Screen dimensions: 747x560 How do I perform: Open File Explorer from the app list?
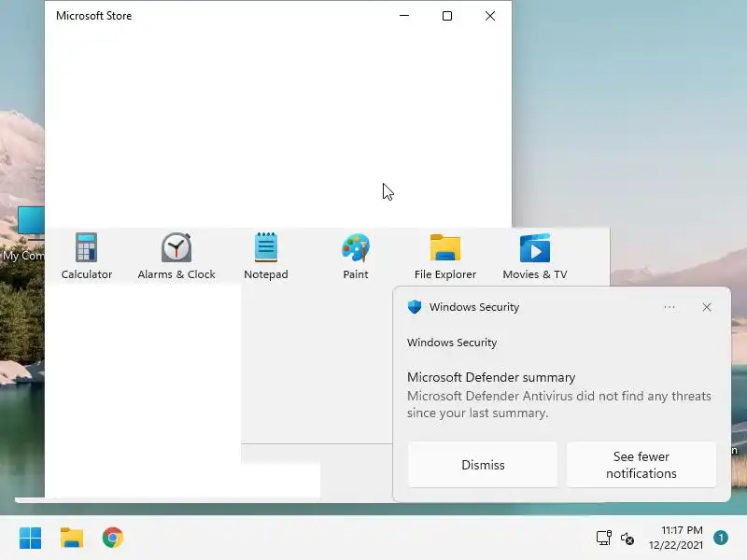click(x=445, y=256)
